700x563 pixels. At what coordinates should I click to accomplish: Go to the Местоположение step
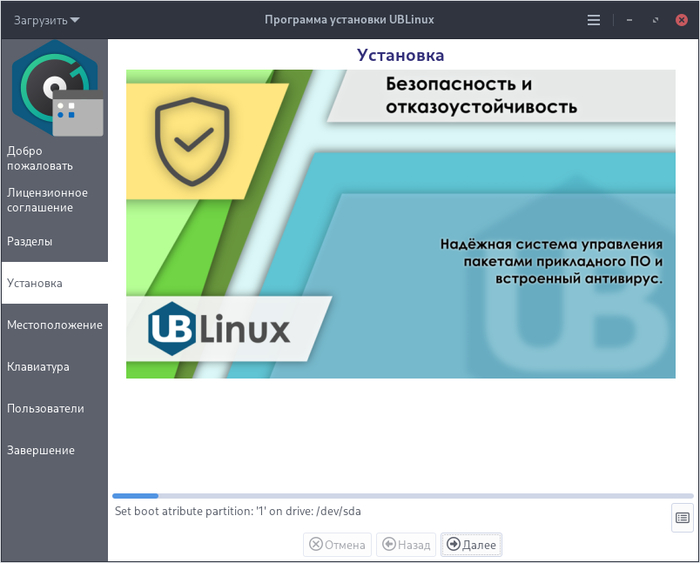pyautogui.click(x=54, y=325)
